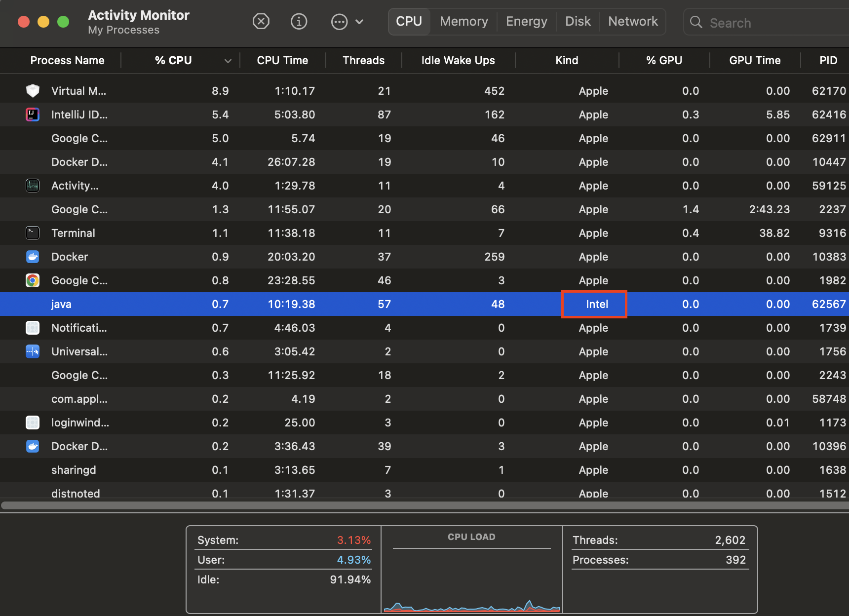Select the com.appl... process row
849x616 pixels.
click(424, 399)
